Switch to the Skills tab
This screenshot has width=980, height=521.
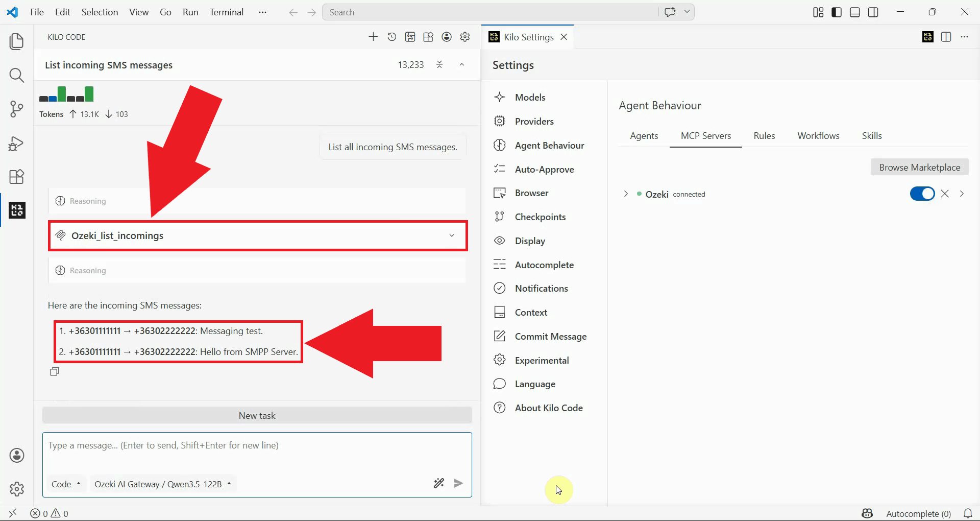(872, 135)
